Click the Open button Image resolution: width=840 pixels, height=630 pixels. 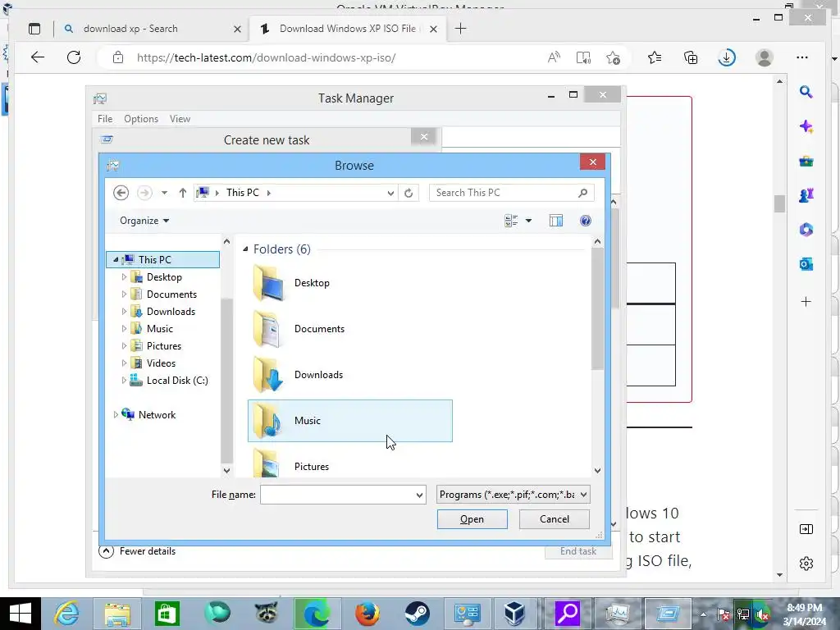point(472,519)
